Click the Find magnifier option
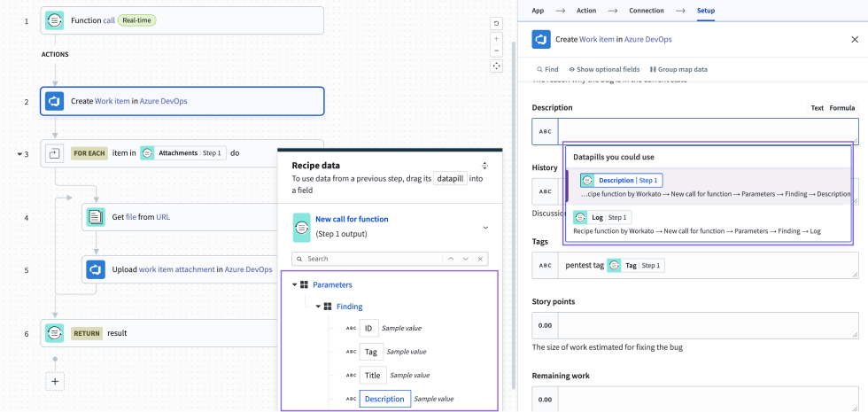 point(547,70)
